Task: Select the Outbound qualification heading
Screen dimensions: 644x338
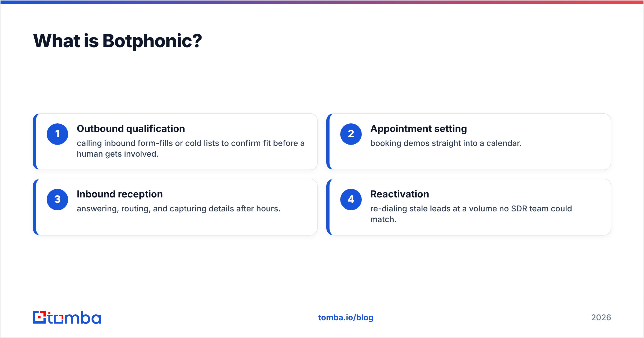Action: (x=131, y=129)
